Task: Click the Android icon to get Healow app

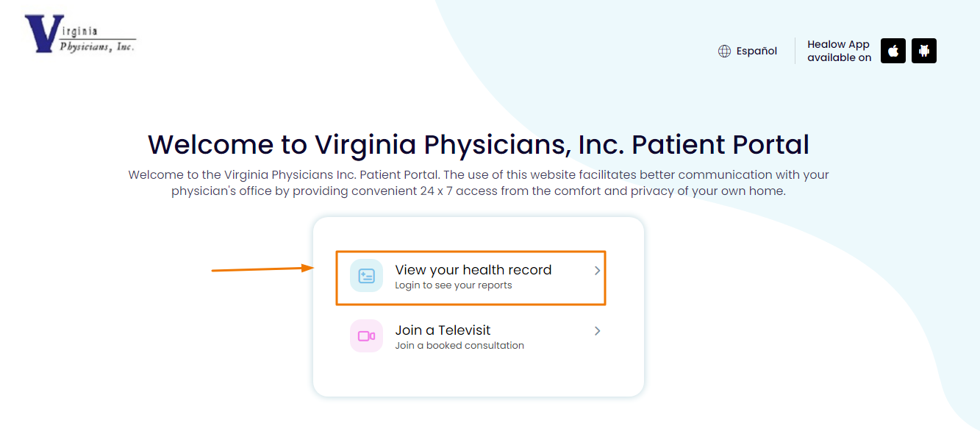Action: click(x=923, y=50)
